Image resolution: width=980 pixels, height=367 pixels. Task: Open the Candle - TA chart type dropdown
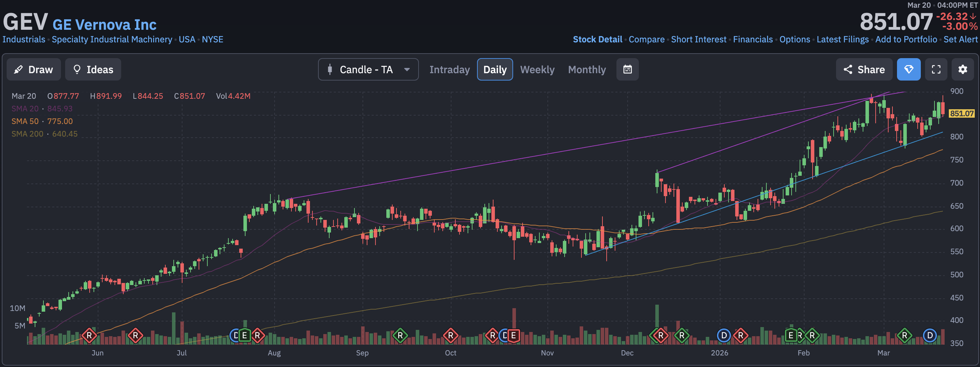pyautogui.click(x=368, y=70)
